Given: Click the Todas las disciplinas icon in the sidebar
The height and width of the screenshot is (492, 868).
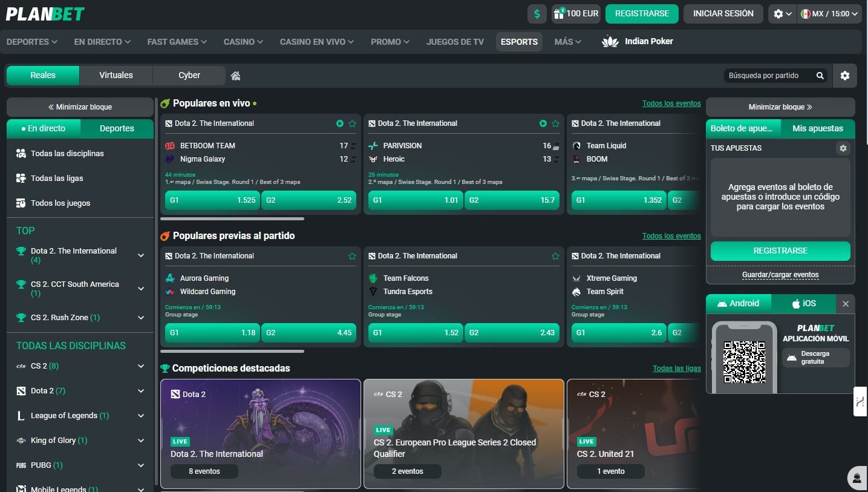Looking at the screenshot, I should [x=21, y=154].
